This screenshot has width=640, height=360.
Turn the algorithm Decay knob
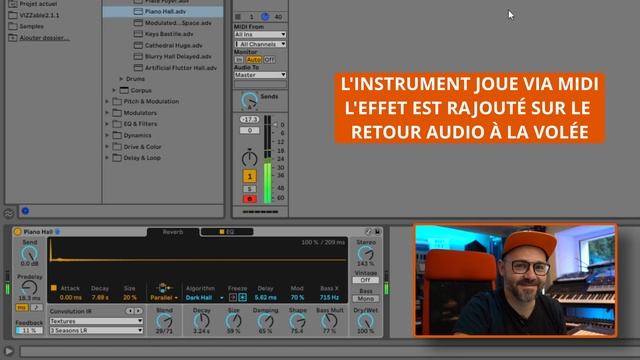point(201,321)
